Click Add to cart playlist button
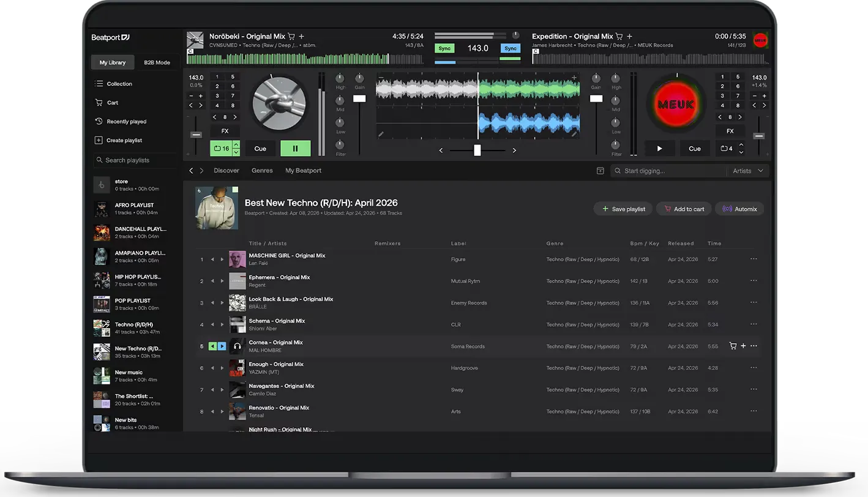This screenshot has height=497, width=868. coord(684,209)
